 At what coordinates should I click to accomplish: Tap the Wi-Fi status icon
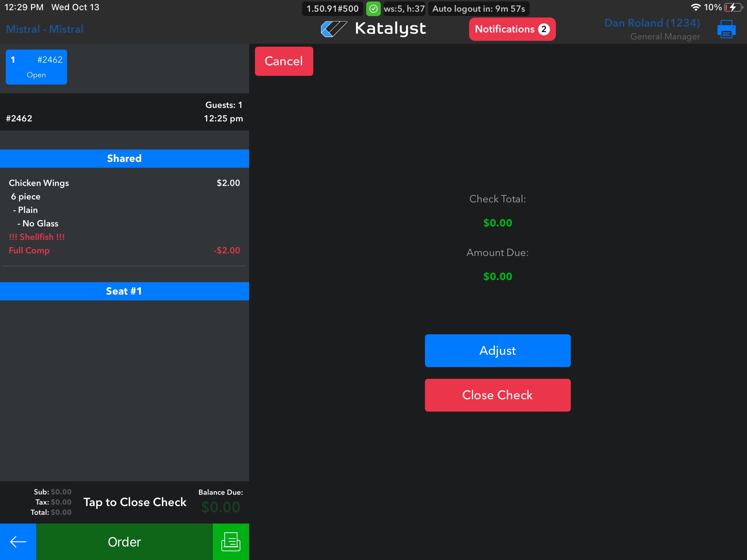[696, 7]
